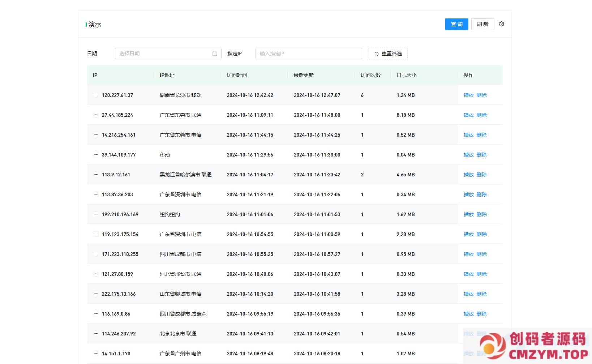This screenshot has width=592, height=364.
Task: Expand row for IP 120.227.61.37
Action: [x=96, y=95]
